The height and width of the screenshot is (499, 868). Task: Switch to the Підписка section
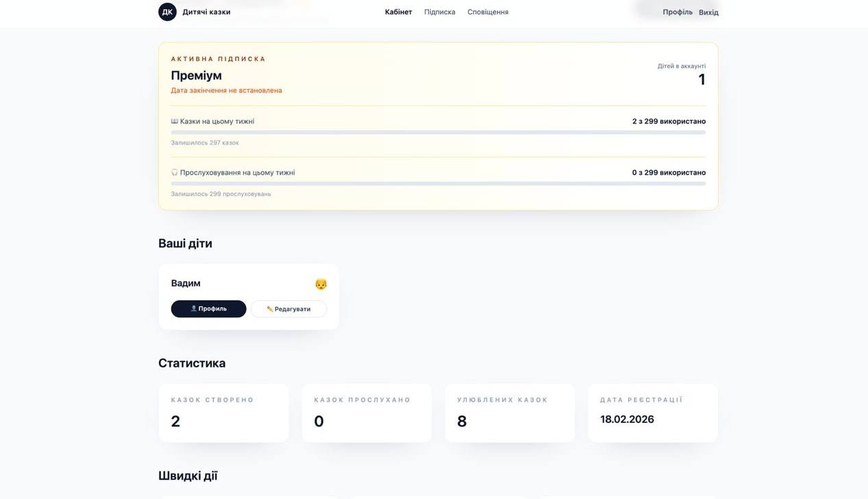pyautogui.click(x=438, y=10)
